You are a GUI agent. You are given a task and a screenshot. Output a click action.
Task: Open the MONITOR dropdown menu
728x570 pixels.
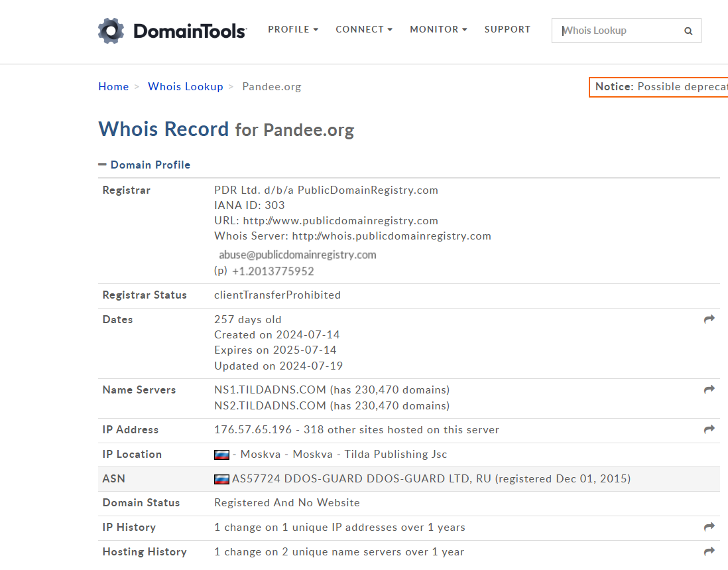coord(438,29)
